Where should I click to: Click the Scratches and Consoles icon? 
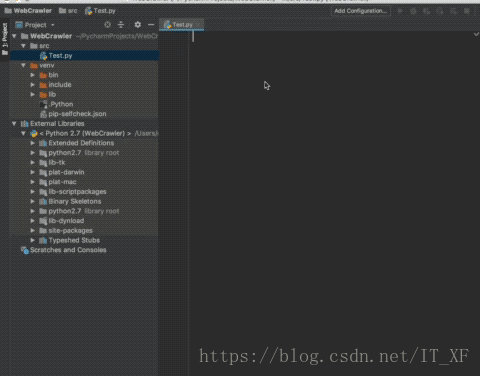click(25, 250)
